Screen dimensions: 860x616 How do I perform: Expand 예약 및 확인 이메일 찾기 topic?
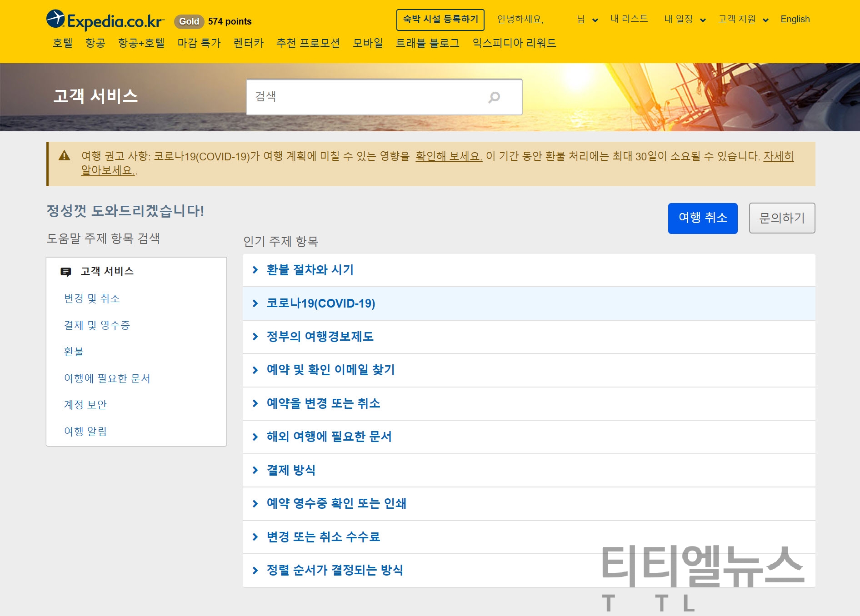(x=529, y=370)
